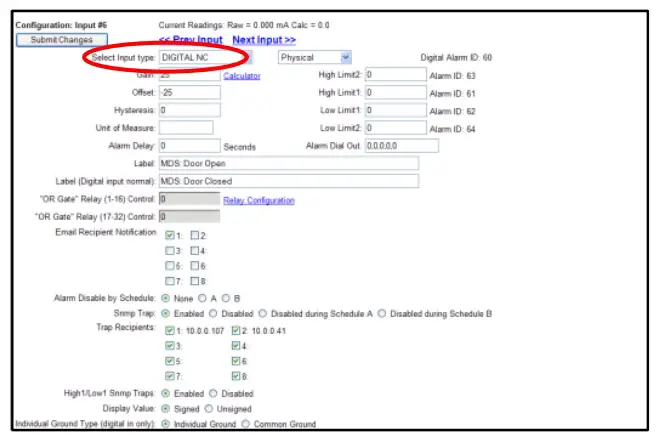Click the Hysteresis input field

click(x=190, y=110)
